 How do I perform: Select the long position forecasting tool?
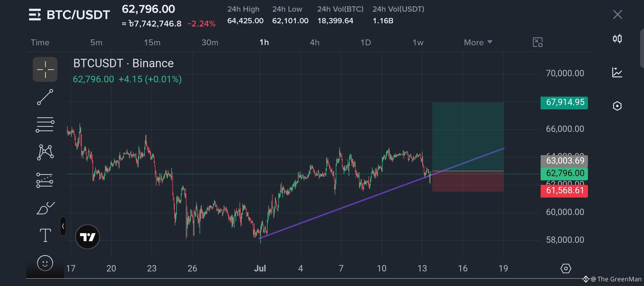(x=44, y=180)
